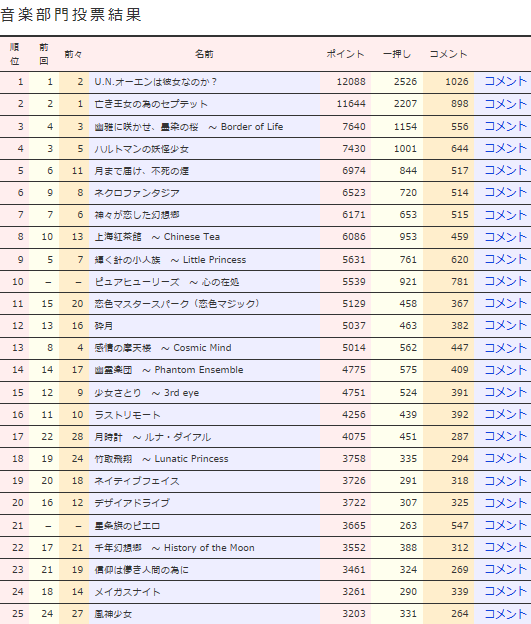This screenshot has height=624, width=531.
Task: Click the point value 5539
Action: point(354,282)
